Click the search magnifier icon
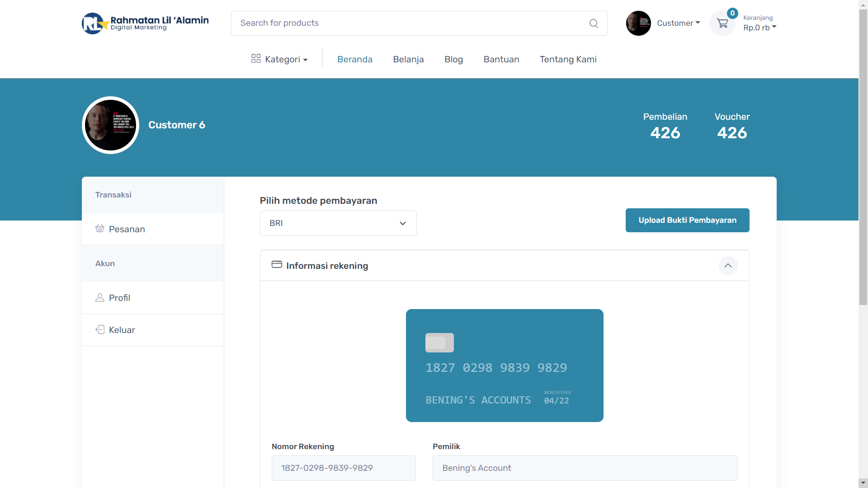Image resolution: width=868 pixels, height=488 pixels. [594, 23]
